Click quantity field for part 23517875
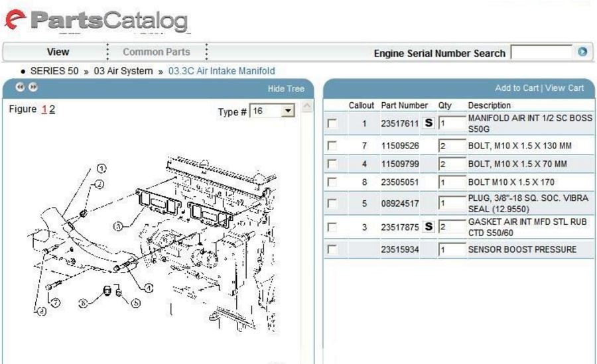The image size is (597, 364). 452,227
